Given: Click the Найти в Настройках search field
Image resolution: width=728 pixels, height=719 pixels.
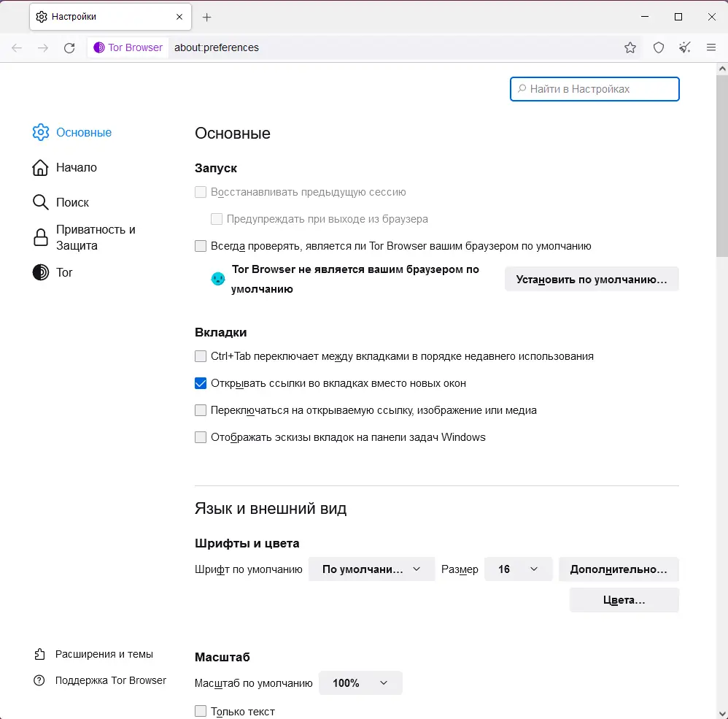Looking at the screenshot, I should coord(595,89).
